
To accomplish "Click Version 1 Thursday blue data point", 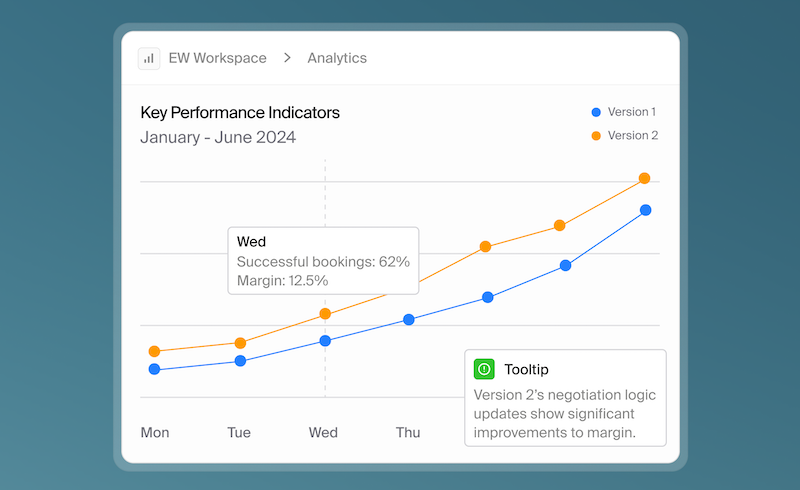I will coord(409,319).
